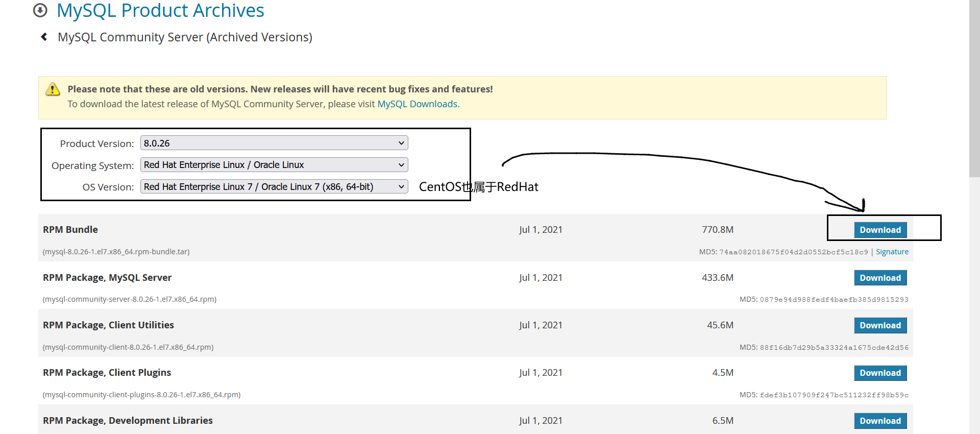
Task: Click the 45.6M size value
Action: point(720,325)
